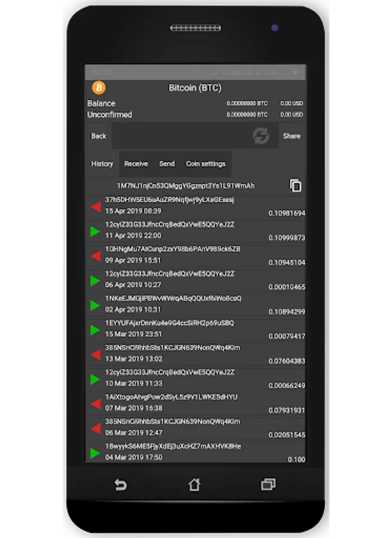Click green arrow for 10 Mar 2019 11:33

[x=95, y=379]
